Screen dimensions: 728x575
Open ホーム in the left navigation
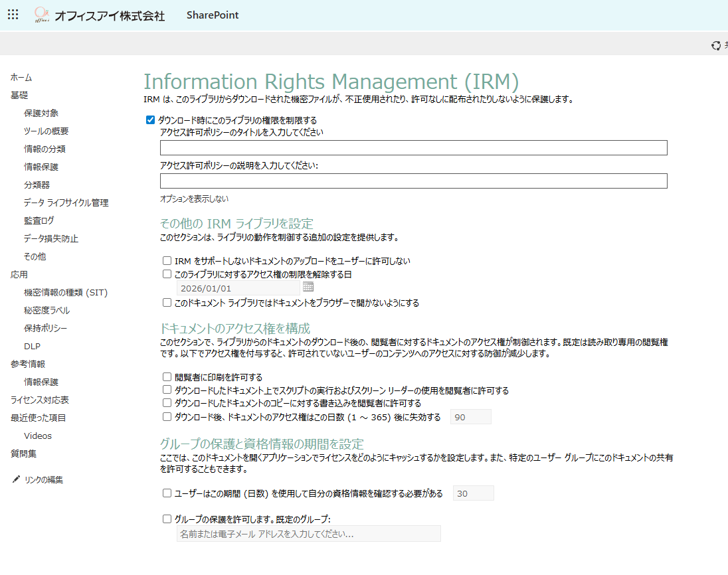coord(21,78)
